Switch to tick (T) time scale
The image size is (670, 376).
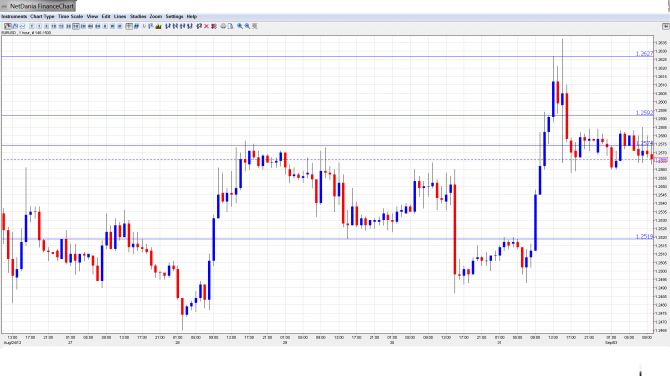(32, 26)
